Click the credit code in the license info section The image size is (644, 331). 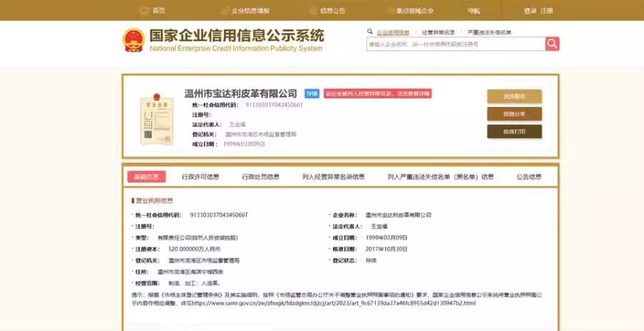tap(219, 215)
